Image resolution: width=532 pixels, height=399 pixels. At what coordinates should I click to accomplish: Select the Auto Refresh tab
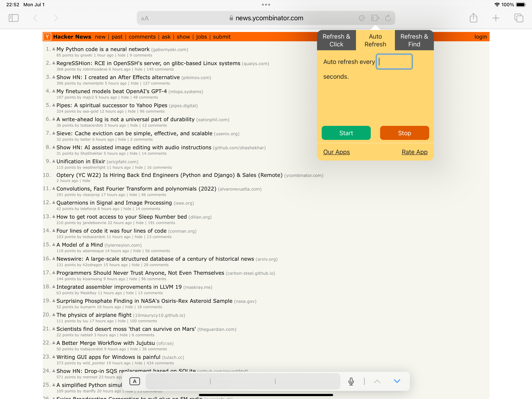[375, 41]
